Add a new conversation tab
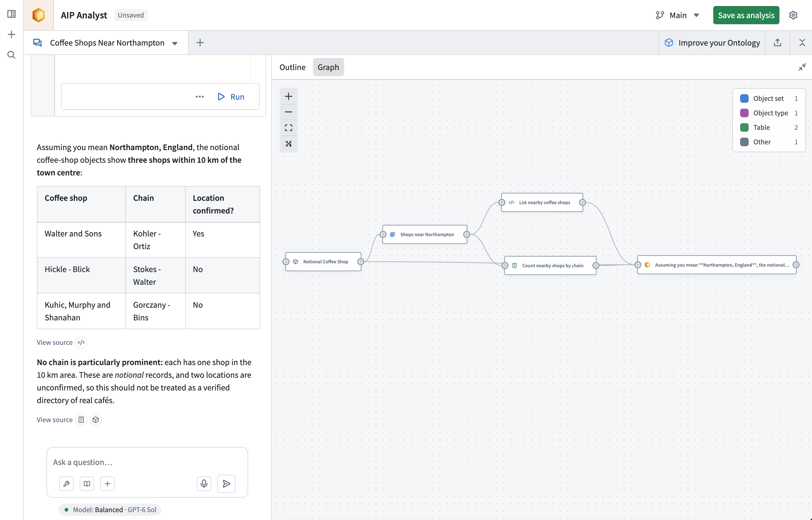 [x=200, y=43]
